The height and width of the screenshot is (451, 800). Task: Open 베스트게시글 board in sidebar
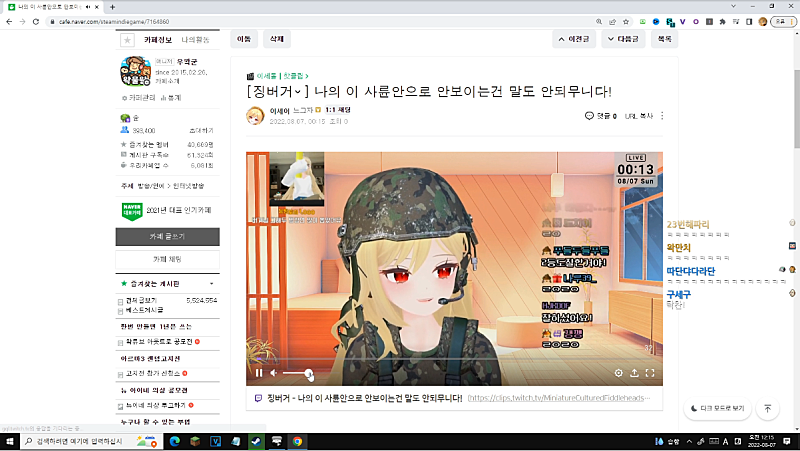(x=144, y=310)
